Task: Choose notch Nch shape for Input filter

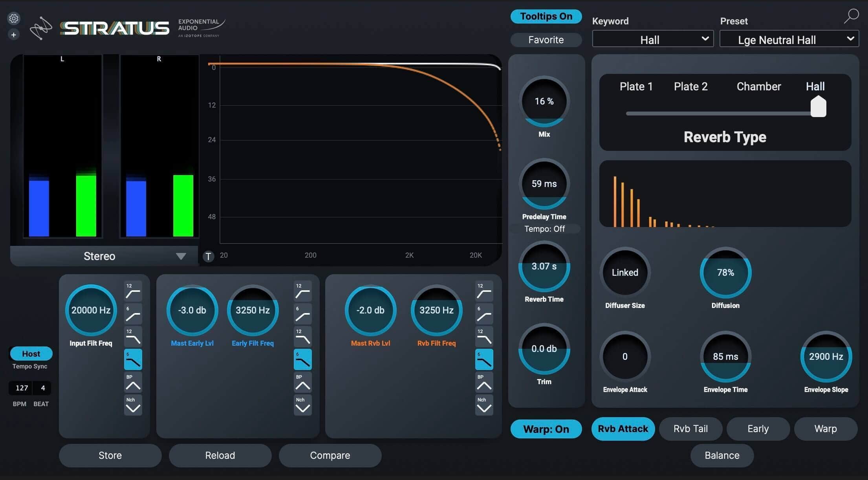Action: [x=133, y=405]
